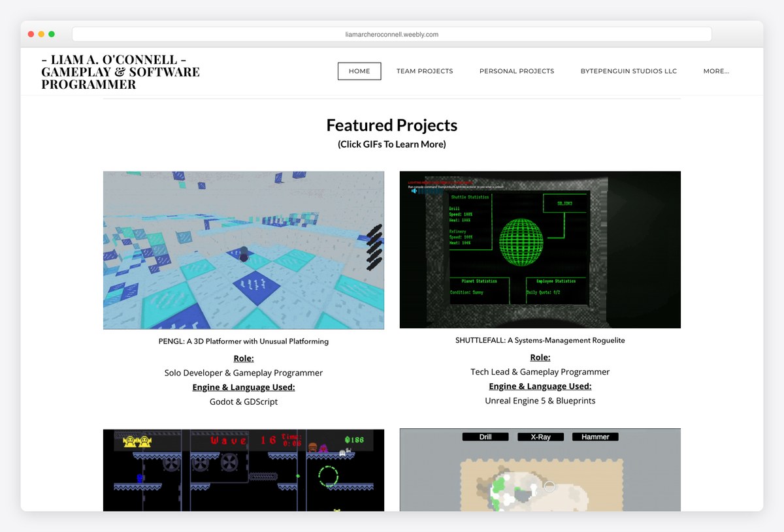
Task: Click 'Solo Developer & Gameplay Programmer' text
Action: tap(244, 373)
